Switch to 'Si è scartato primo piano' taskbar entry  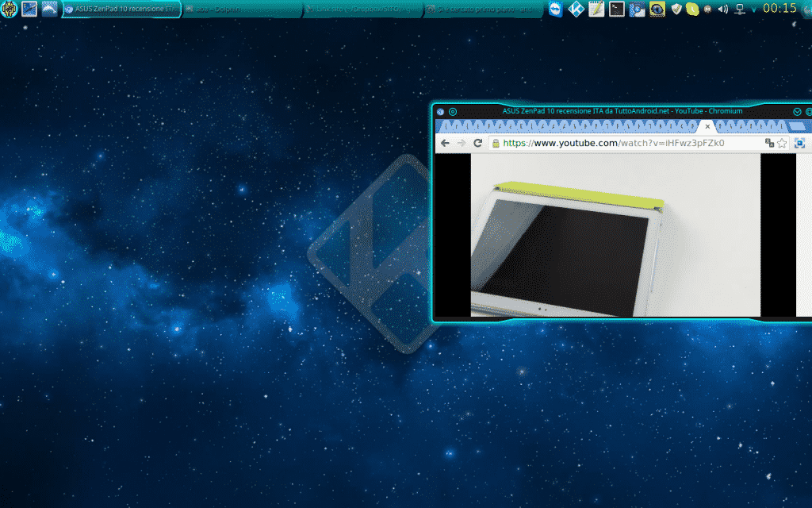(483, 9)
